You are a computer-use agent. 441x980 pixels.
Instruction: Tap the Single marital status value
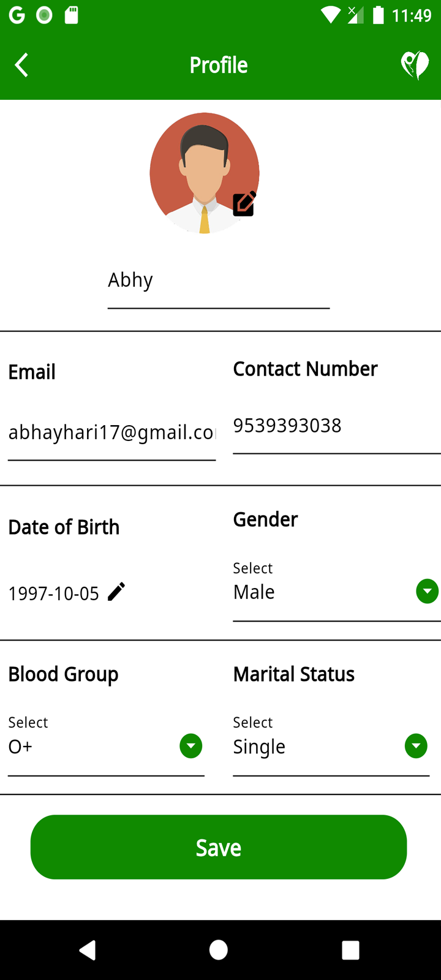(260, 747)
